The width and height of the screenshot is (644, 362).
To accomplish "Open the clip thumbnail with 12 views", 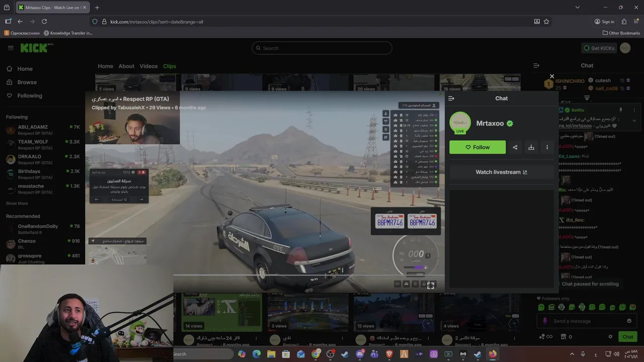I will click(x=393, y=312).
